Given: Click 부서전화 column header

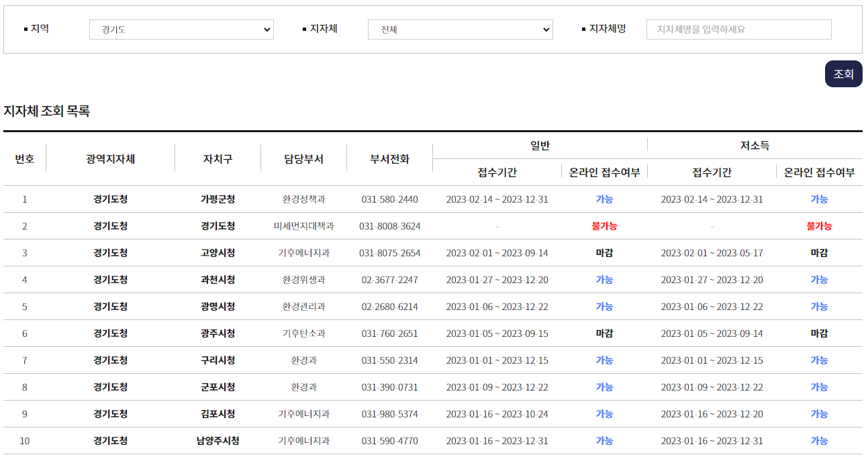Looking at the screenshot, I should tap(389, 159).
